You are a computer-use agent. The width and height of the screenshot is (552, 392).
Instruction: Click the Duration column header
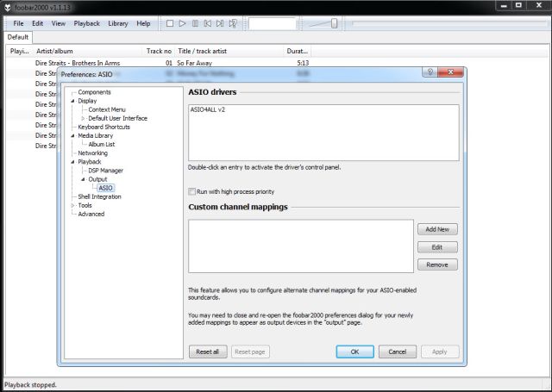tap(297, 52)
